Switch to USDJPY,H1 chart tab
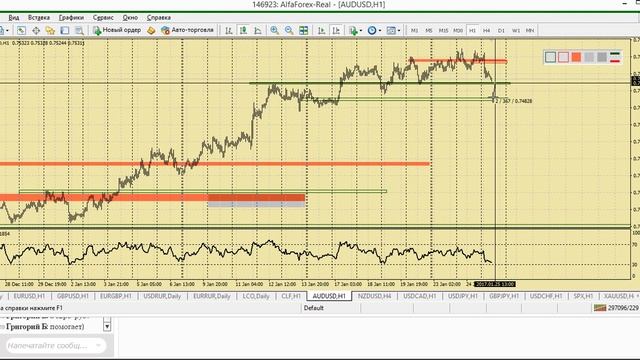The height and width of the screenshot is (360, 640). (462, 296)
